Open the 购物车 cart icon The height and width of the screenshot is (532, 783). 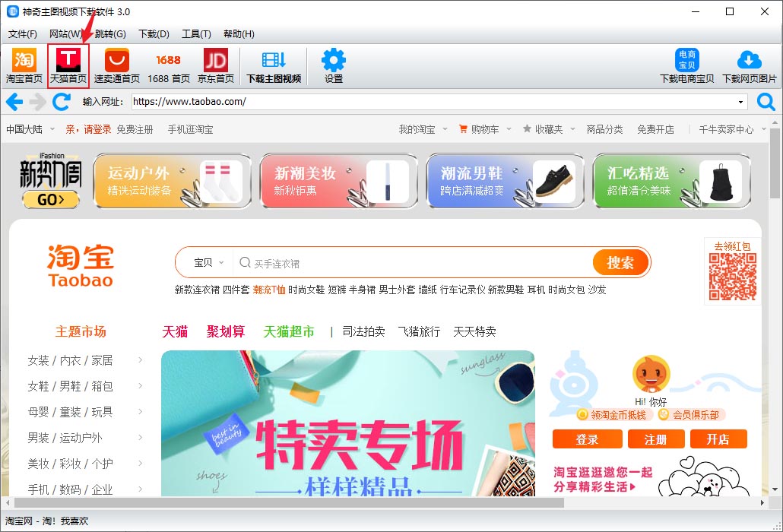463,128
